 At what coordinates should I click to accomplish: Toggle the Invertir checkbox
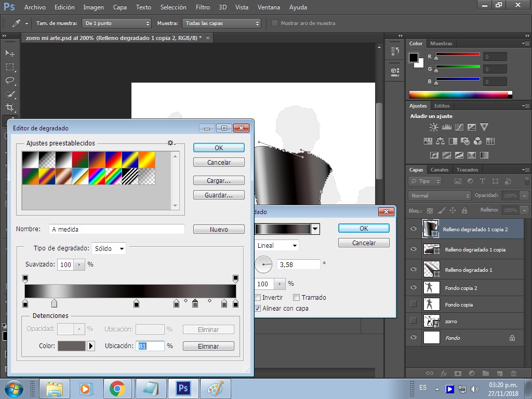pyautogui.click(x=258, y=298)
